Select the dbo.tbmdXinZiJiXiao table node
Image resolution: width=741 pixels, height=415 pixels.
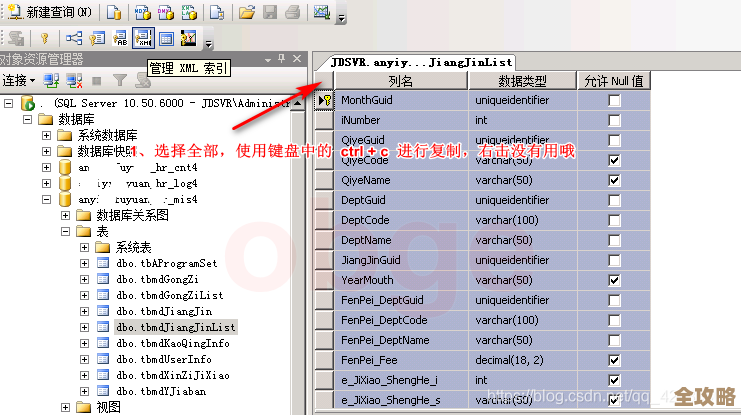click(173, 375)
